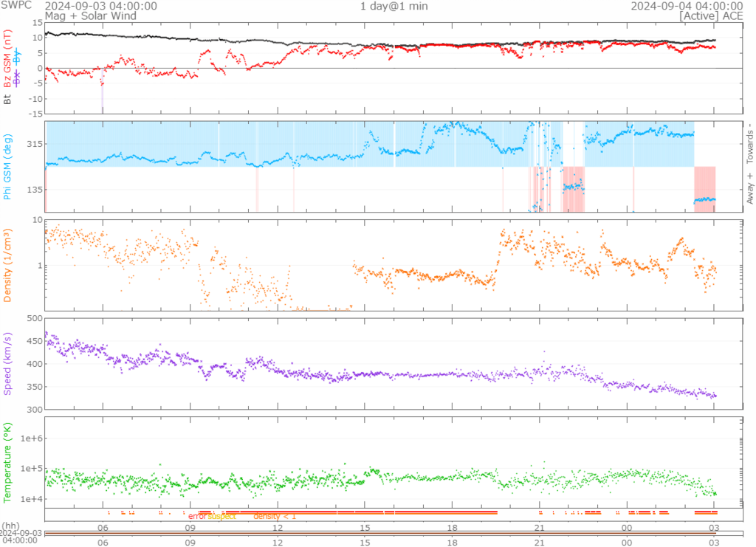
Task: Click the Bt axis legend label
Action: tap(7, 98)
